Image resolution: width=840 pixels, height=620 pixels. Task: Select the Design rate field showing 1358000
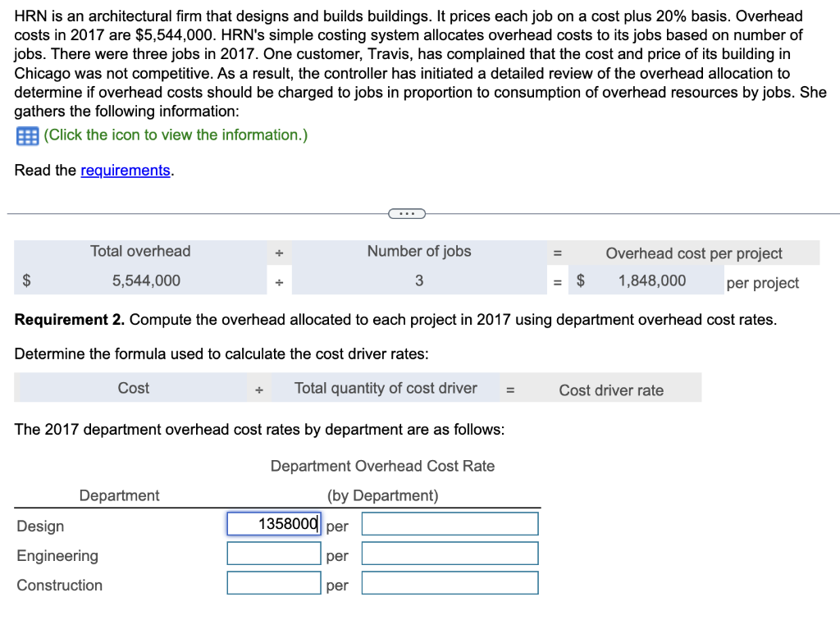pos(273,523)
